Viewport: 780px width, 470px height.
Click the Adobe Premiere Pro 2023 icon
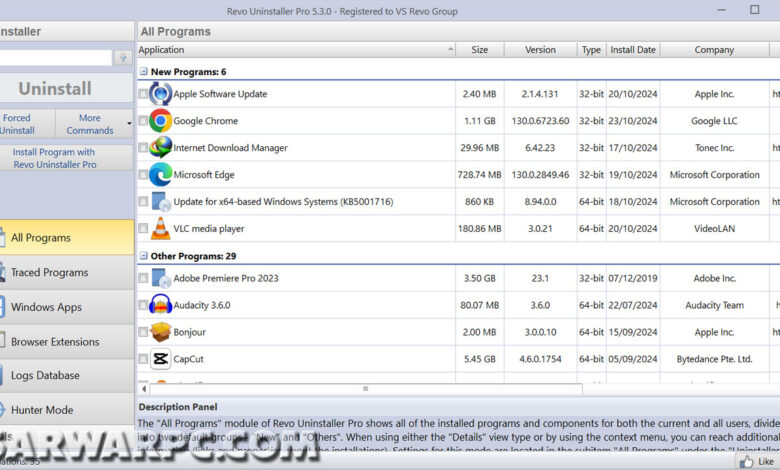pos(160,278)
